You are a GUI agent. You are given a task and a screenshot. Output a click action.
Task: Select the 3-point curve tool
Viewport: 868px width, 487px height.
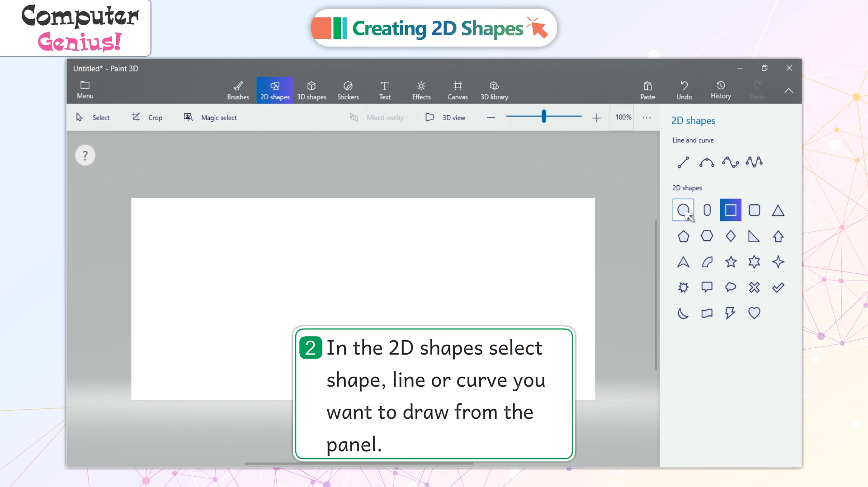(707, 162)
